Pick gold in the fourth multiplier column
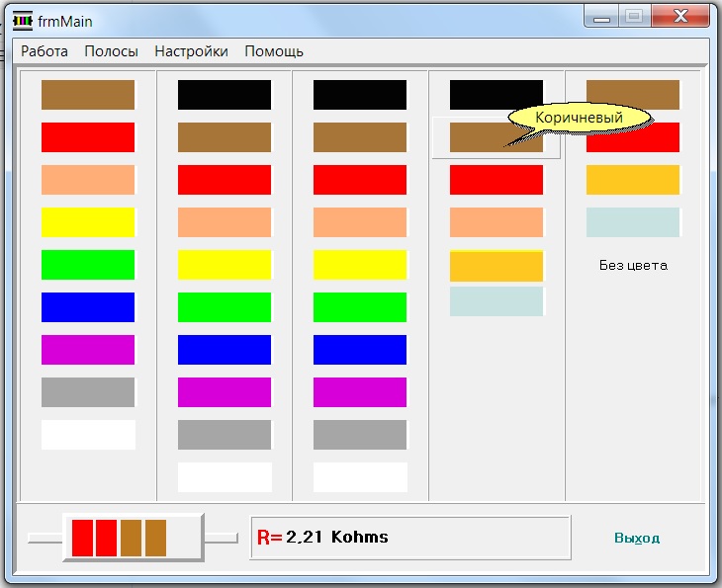The width and height of the screenshot is (722, 588). tap(496, 267)
